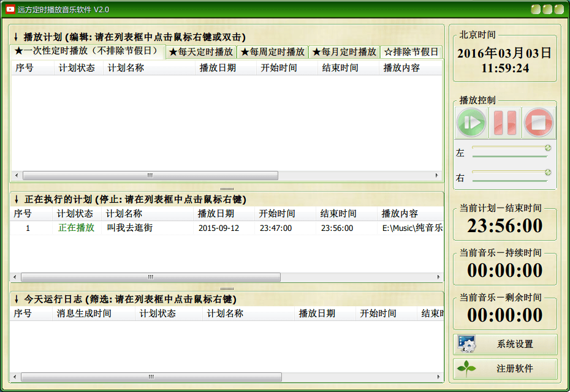
Task: Click the left channel volume slider
Action: click(x=510, y=151)
